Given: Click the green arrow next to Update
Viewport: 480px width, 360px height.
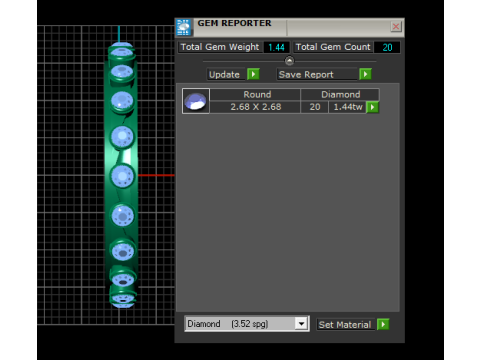Looking at the screenshot, I should tap(253, 74).
